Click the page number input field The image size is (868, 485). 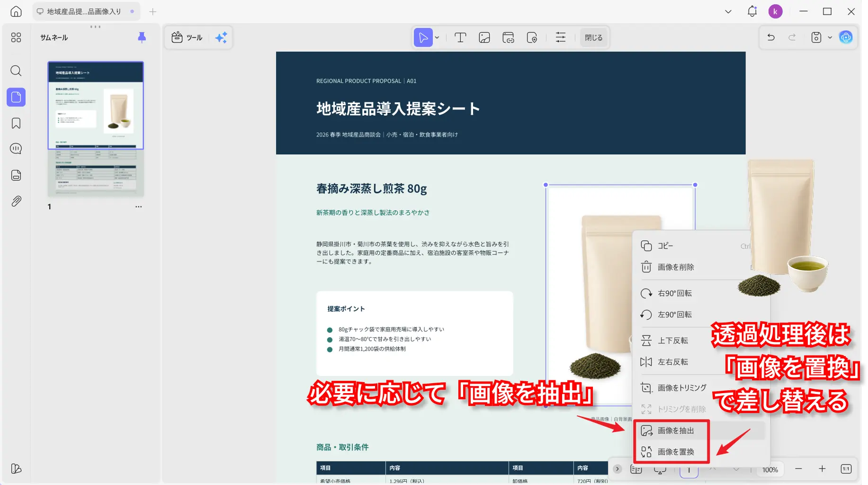click(689, 469)
